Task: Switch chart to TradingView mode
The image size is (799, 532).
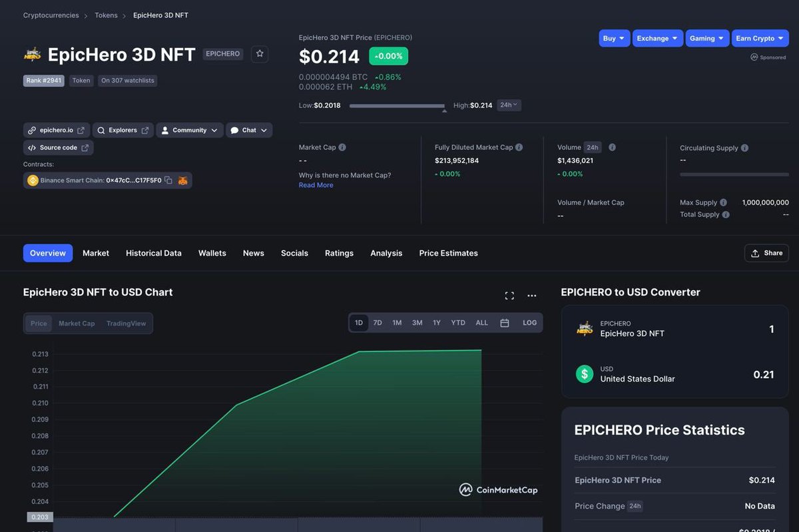Action: tap(127, 324)
